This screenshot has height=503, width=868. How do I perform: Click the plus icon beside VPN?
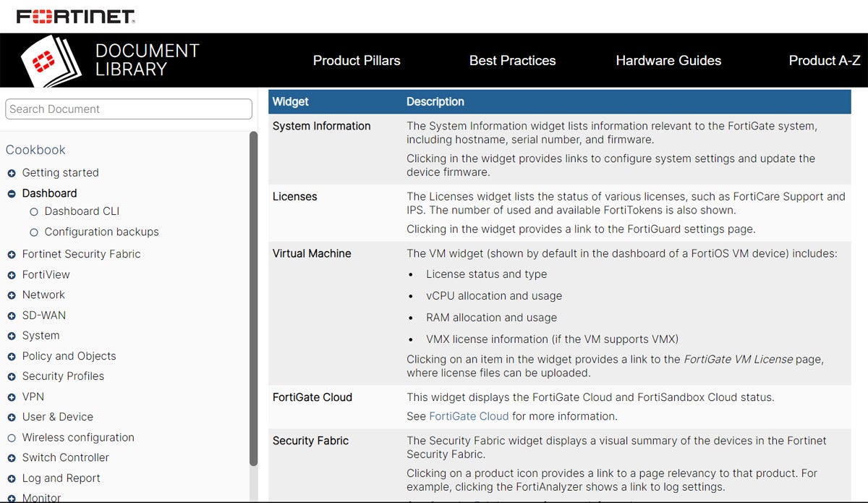(x=12, y=397)
